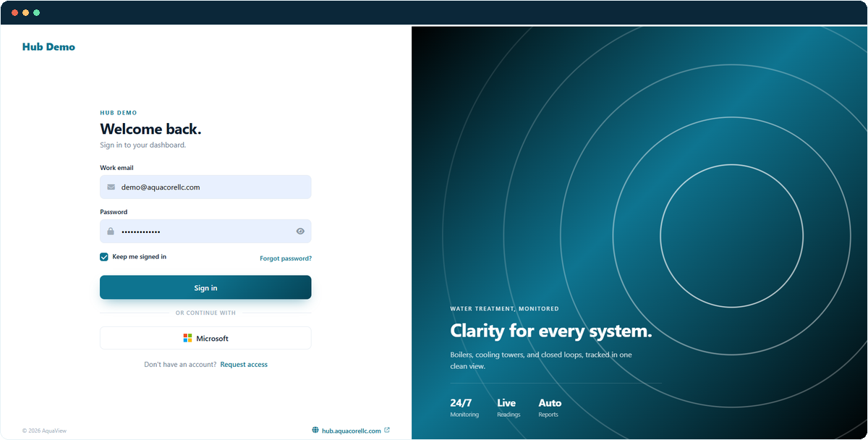
Task: Click the Keep me signed in label
Action: pyautogui.click(x=139, y=257)
